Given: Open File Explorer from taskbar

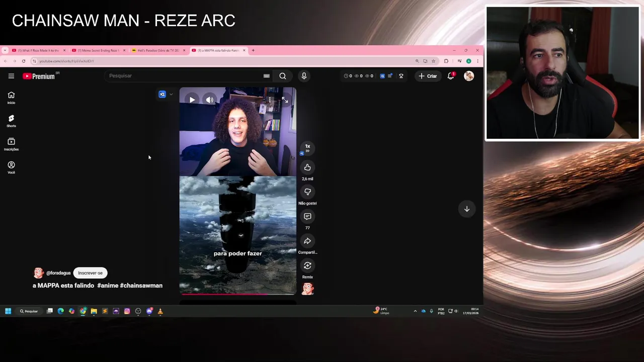Looking at the screenshot, I should click(x=94, y=311).
